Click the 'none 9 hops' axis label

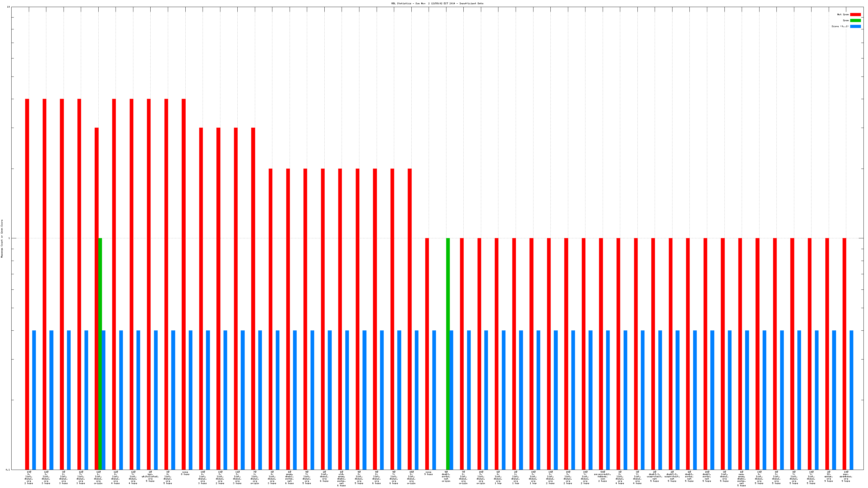click(428, 473)
